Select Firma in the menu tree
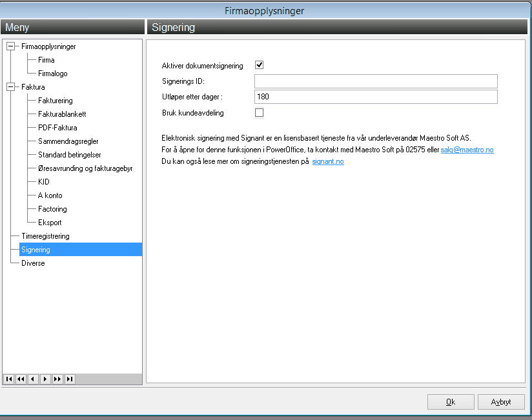This screenshot has width=532, height=420. tap(46, 60)
